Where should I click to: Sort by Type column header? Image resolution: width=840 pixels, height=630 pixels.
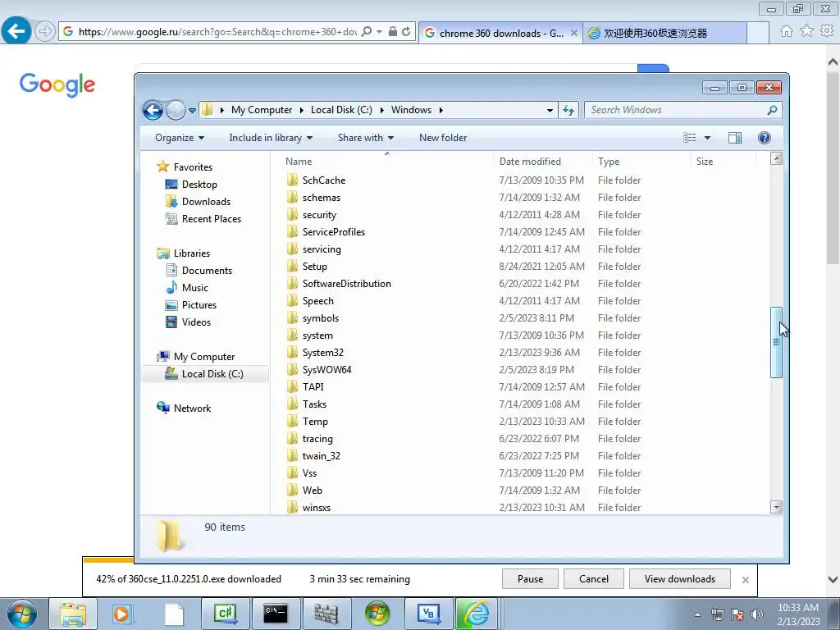(641, 162)
